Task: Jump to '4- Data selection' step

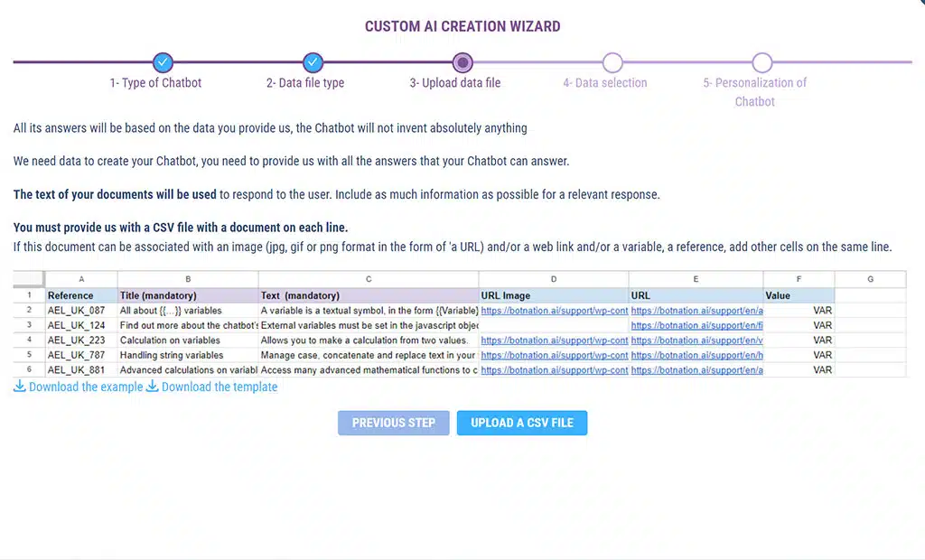Action: click(x=604, y=83)
